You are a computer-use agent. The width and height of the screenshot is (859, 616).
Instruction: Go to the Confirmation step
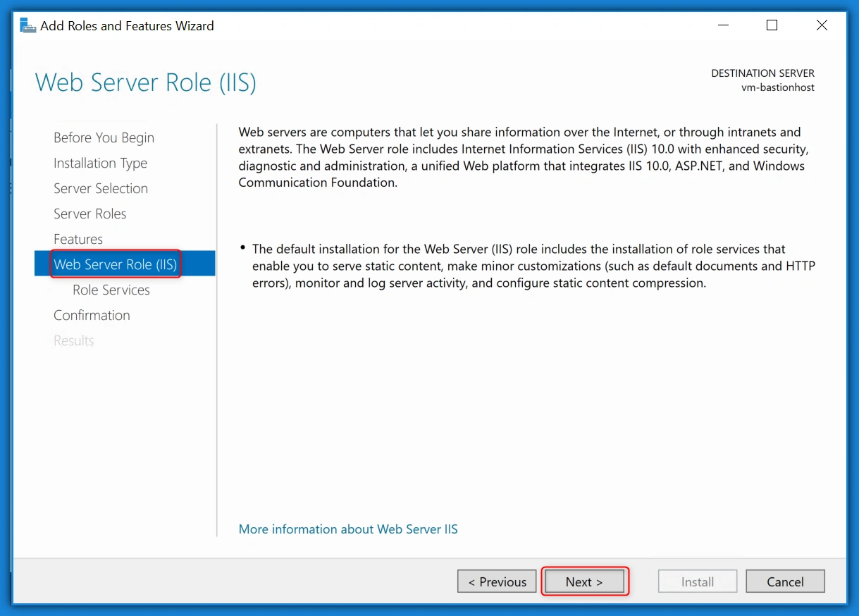tap(92, 315)
